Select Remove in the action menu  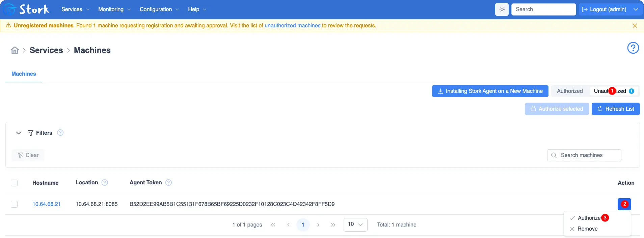587,229
